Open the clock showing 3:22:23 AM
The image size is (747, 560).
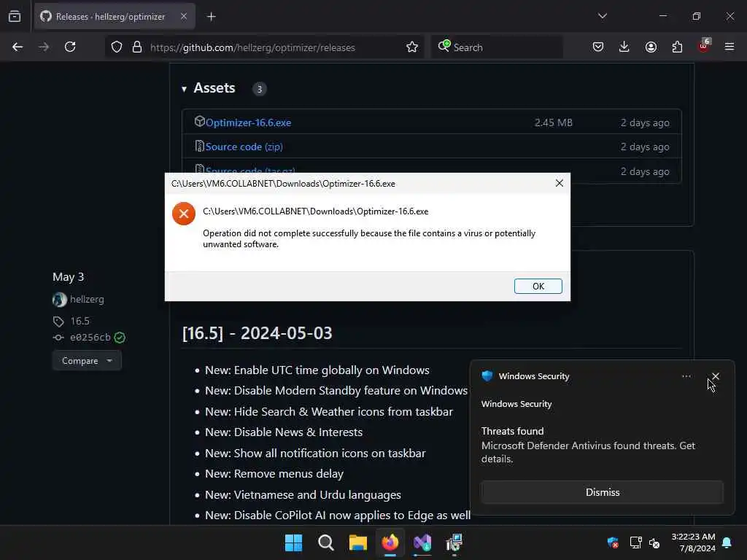point(693,542)
